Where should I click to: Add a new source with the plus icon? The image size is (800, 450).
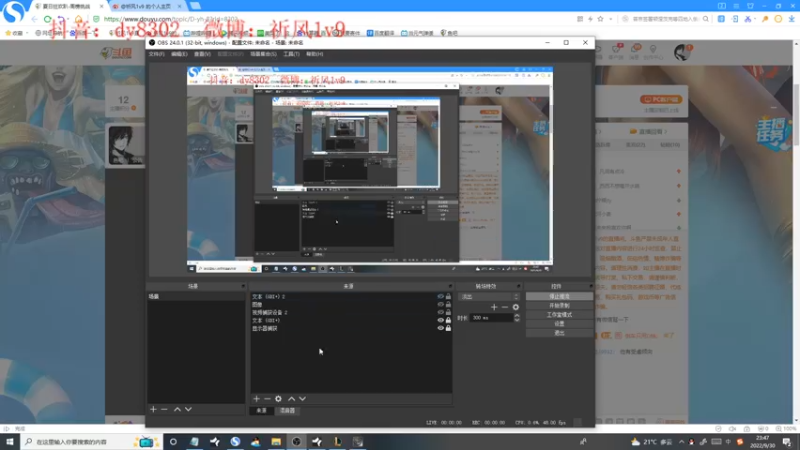(257, 398)
